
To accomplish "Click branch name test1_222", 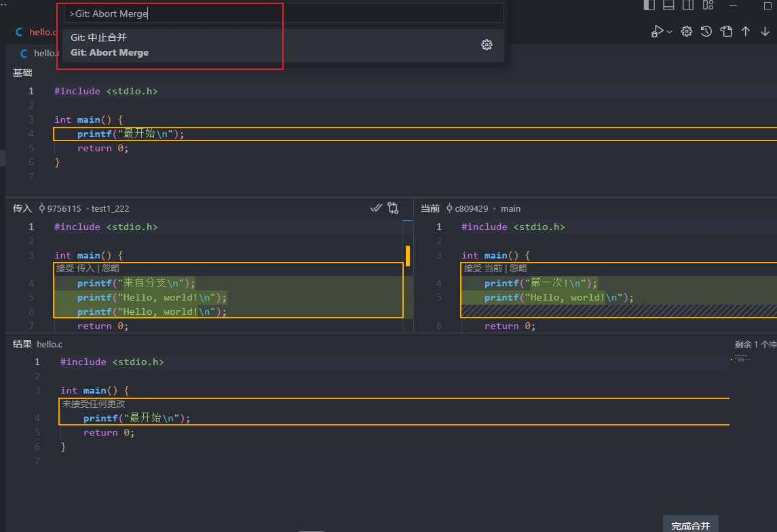I will click(110, 208).
